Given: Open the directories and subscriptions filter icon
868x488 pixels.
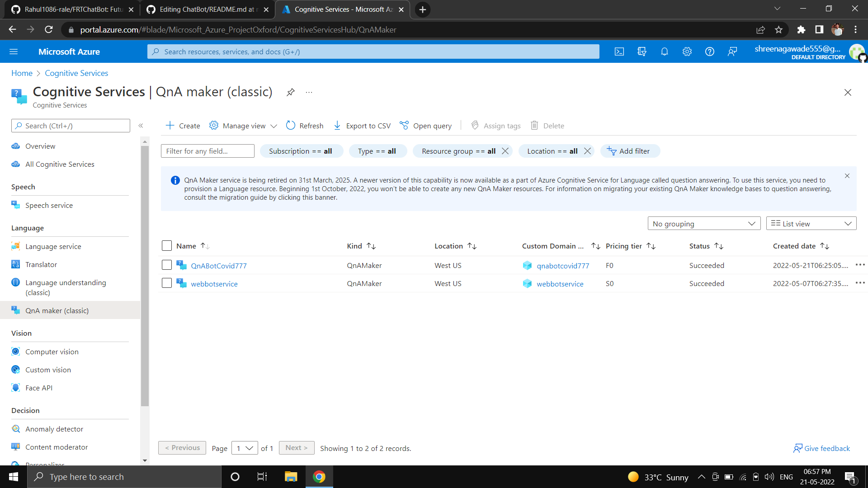Looking at the screenshot, I should tap(642, 52).
